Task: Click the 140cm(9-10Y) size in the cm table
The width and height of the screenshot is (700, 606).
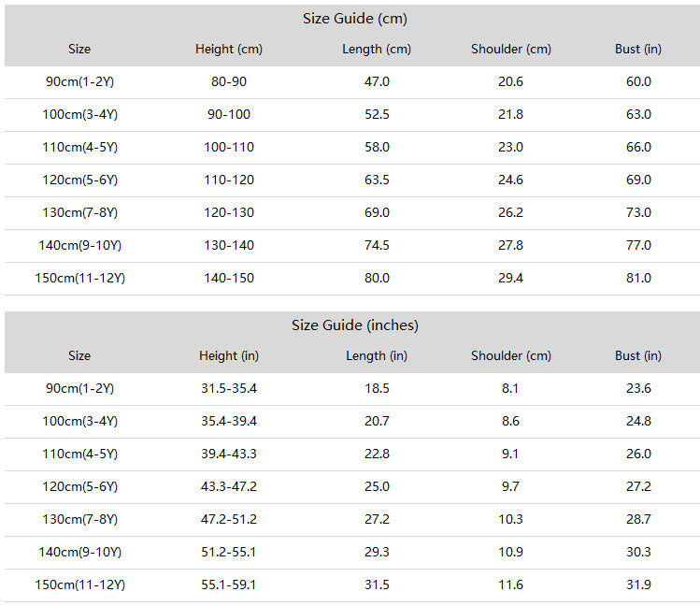Action: pyautogui.click(x=82, y=245)
